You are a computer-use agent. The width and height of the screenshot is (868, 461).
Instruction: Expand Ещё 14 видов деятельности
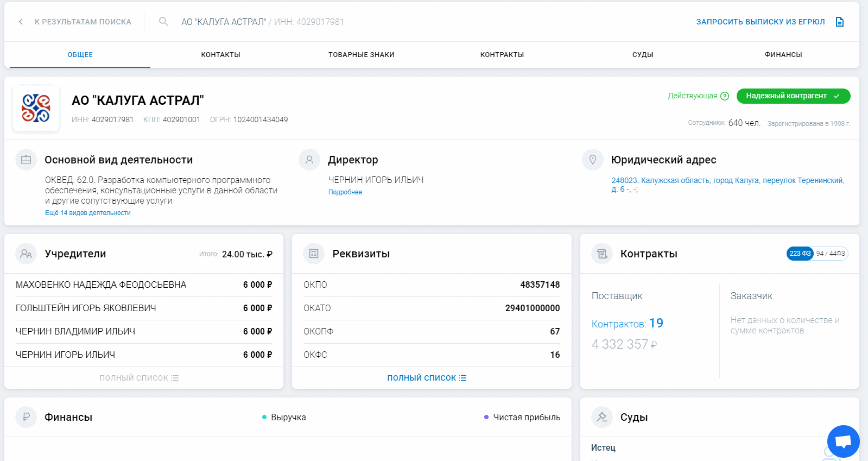coord(88,213)
